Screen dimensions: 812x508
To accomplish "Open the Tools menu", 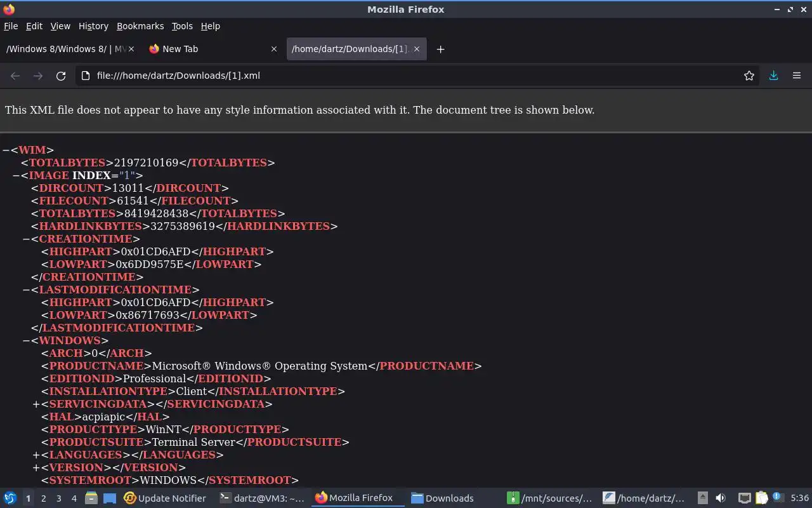I will (x=182, y=26).
